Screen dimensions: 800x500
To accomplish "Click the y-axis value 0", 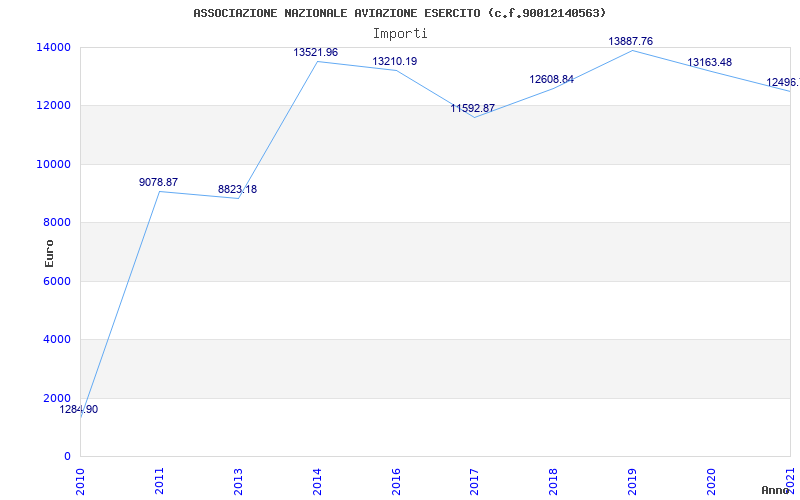I will 67,456.
